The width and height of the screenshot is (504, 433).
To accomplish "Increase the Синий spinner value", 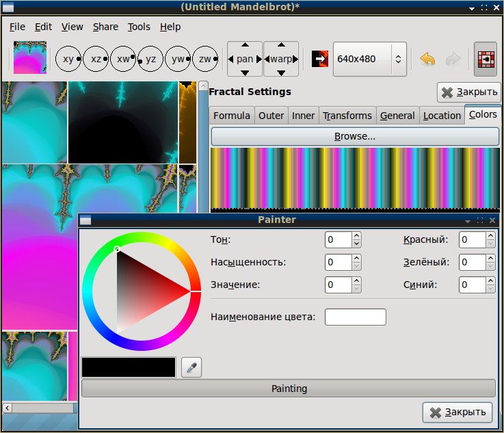I will click(x=490, y=281).
